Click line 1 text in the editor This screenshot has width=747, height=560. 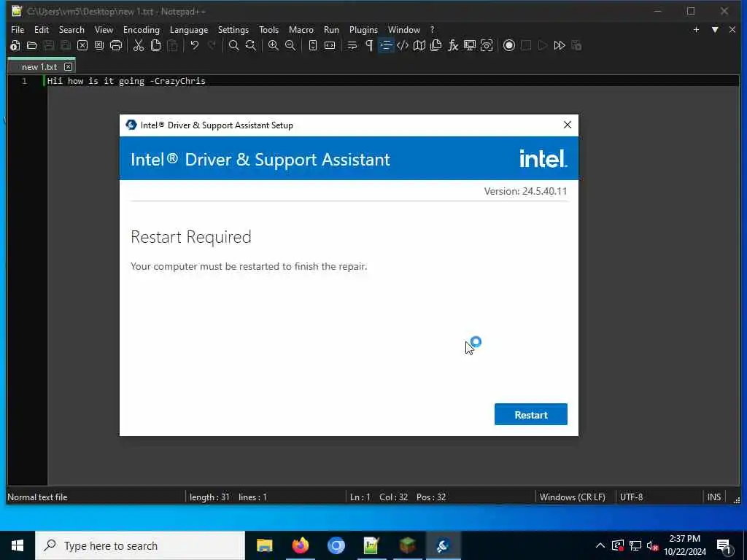coord(126,81)
